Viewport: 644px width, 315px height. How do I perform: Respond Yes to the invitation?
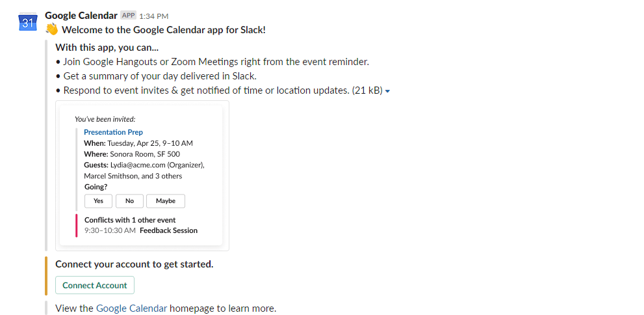[98, 201]
